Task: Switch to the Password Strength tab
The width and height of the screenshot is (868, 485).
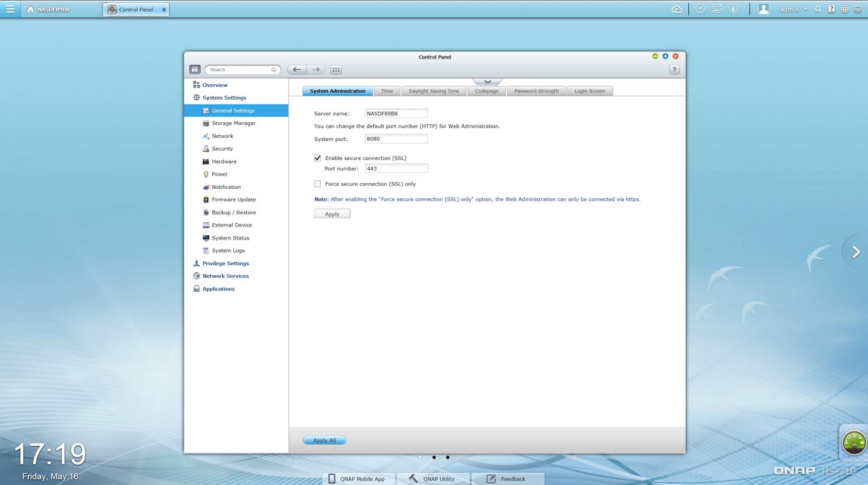Action: [x=536, y=91]
